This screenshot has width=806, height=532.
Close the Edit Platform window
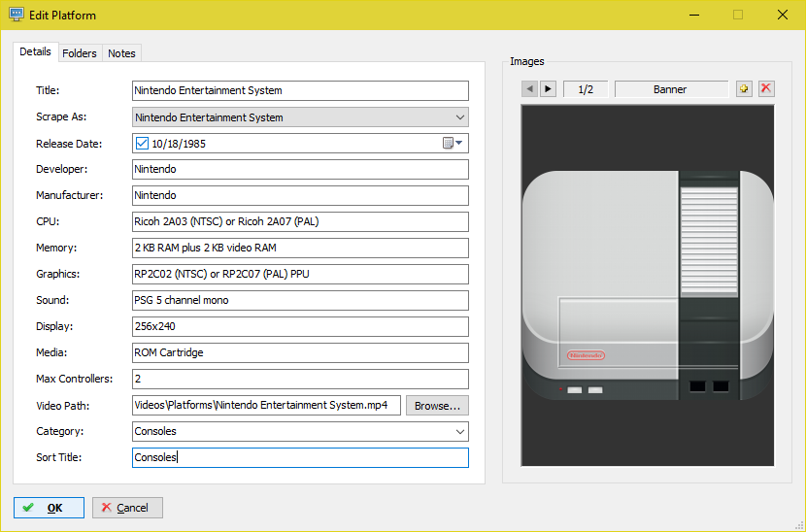783,15
